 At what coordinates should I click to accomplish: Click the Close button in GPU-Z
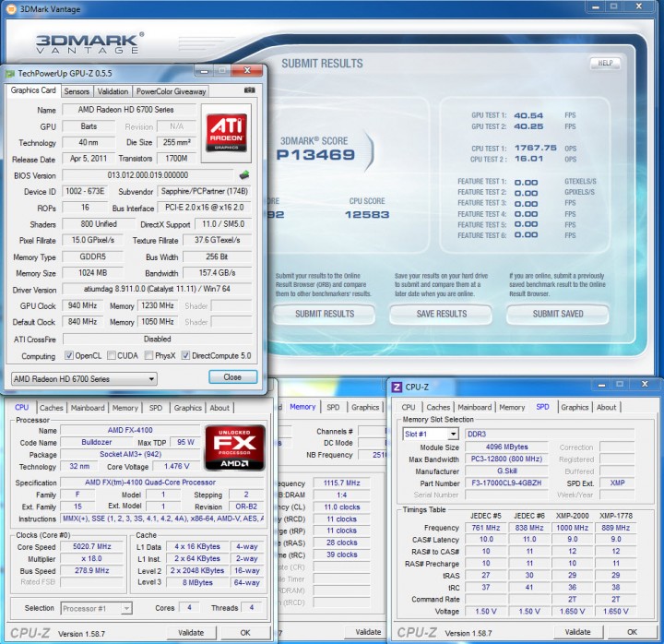pyautogui.click(x=232, y=377)
